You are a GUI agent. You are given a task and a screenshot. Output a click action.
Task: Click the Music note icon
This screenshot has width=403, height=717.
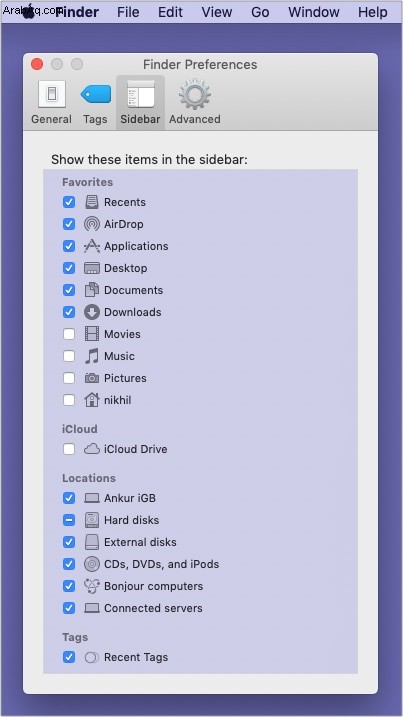point(92,356)
